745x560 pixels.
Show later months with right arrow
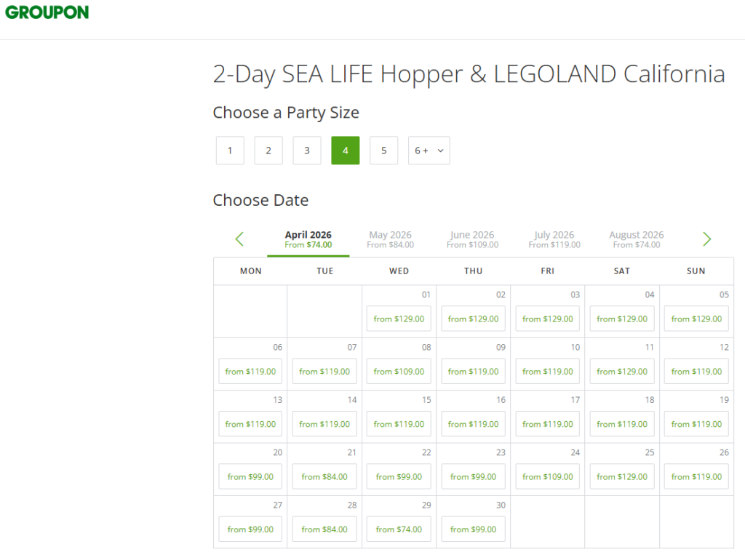point(706,239)
